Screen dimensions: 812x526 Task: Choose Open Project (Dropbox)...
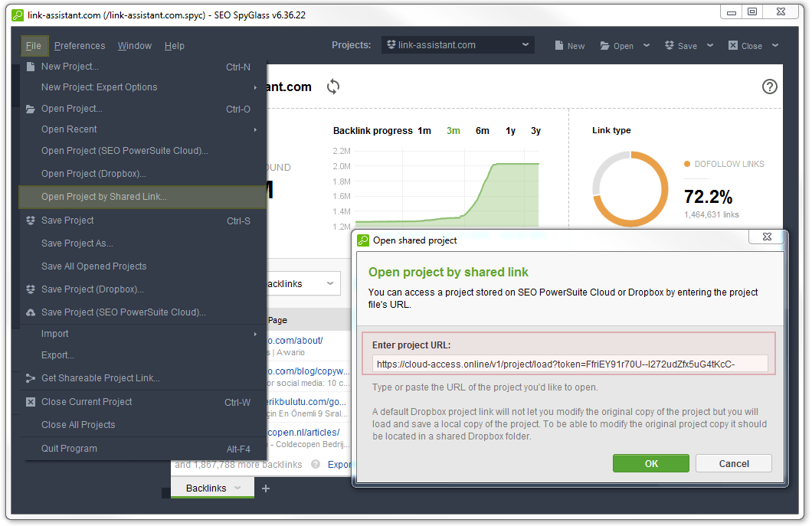click(x=142, y=174)
